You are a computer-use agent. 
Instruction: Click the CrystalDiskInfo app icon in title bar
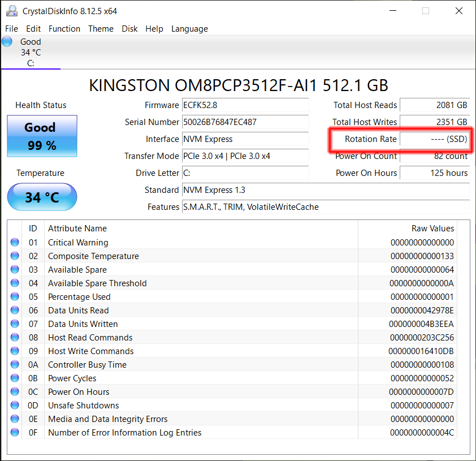(x=12, y=11)
